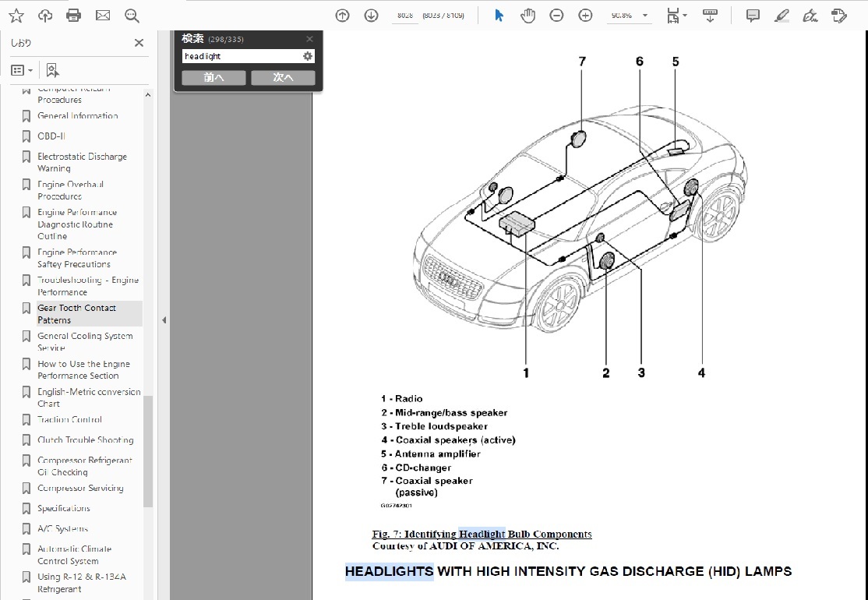This screenshot has height=600, width=868.
Task: Collapse the left navigation pane handle
Action: click(164, 320)
